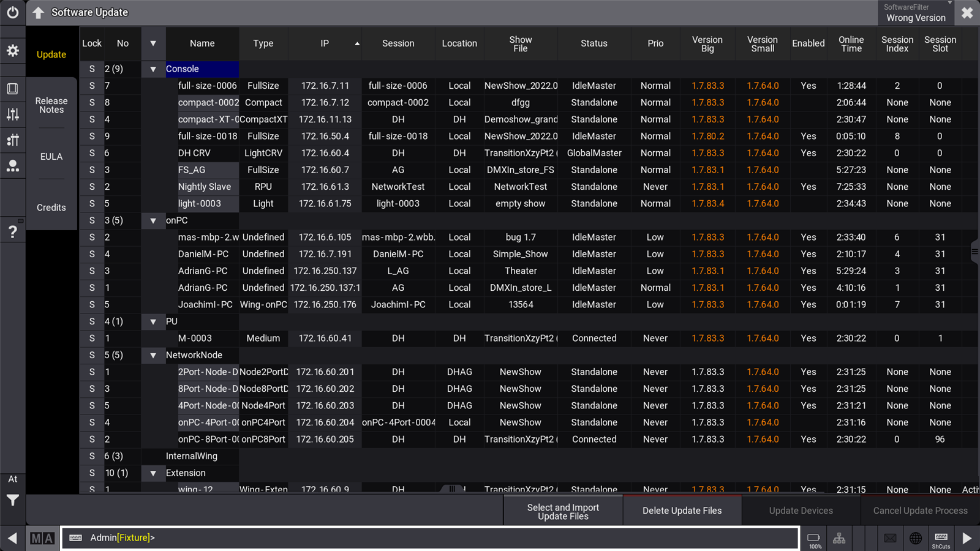This screenshot has height=551, width=980.
Task: Open the EULA tab
Action: coord(51,157)
